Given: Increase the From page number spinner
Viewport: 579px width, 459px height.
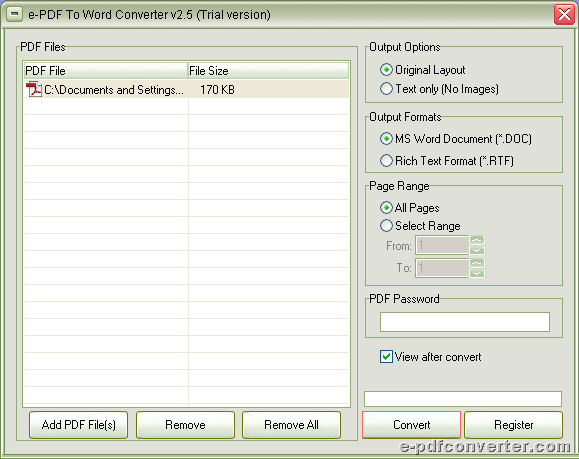Looking at the screenshot, I should pos(477,240).
